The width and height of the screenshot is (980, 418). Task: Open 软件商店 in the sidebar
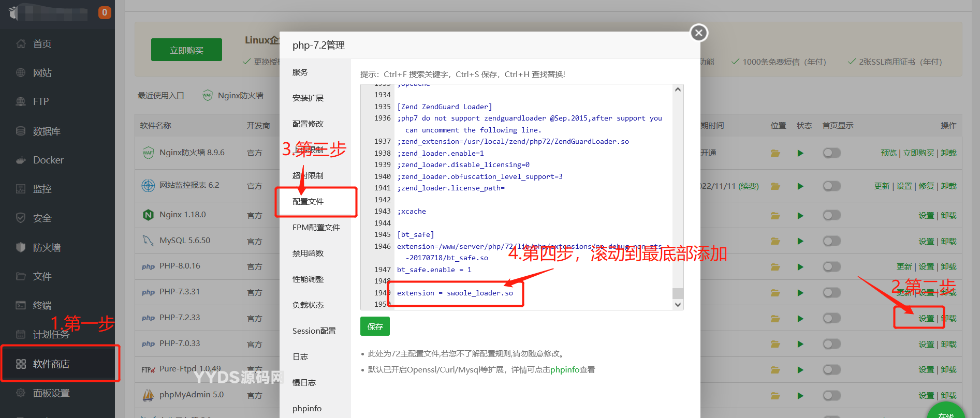click(51, 364)
